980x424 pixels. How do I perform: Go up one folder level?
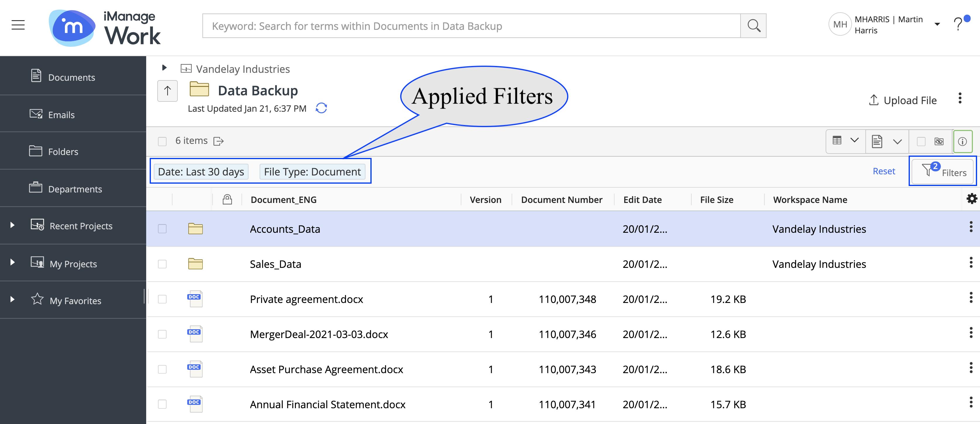tap(168, 91)
